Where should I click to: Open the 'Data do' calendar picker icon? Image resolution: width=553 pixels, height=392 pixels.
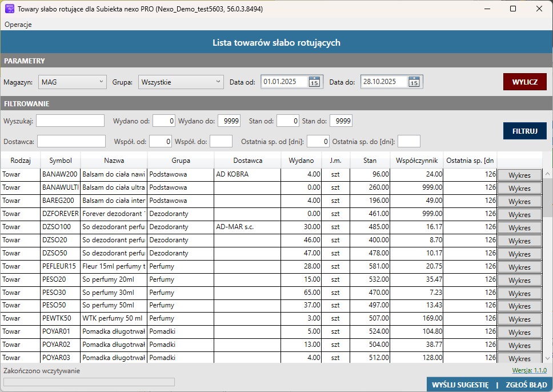[x=414, y=82]
